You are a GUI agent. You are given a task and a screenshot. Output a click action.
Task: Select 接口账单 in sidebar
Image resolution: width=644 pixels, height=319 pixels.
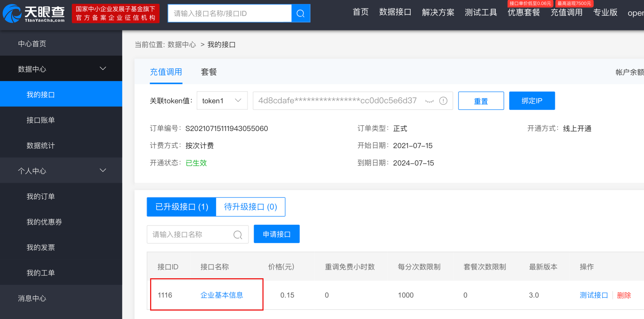click(x=61, y=120)
